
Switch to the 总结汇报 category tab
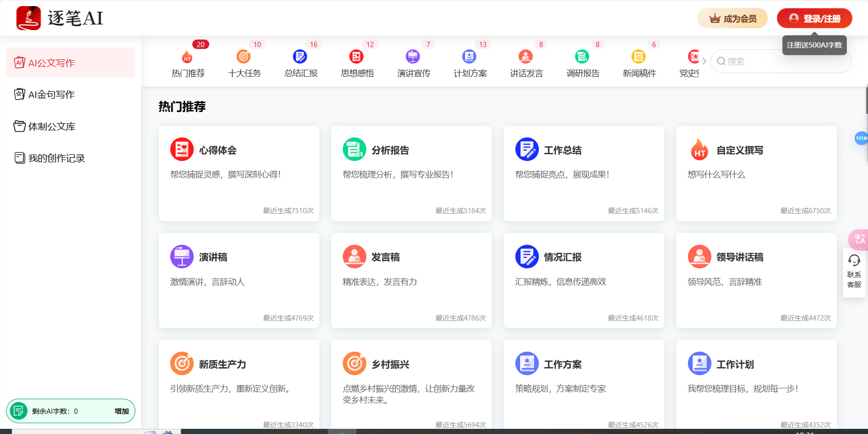pos(300,64)
